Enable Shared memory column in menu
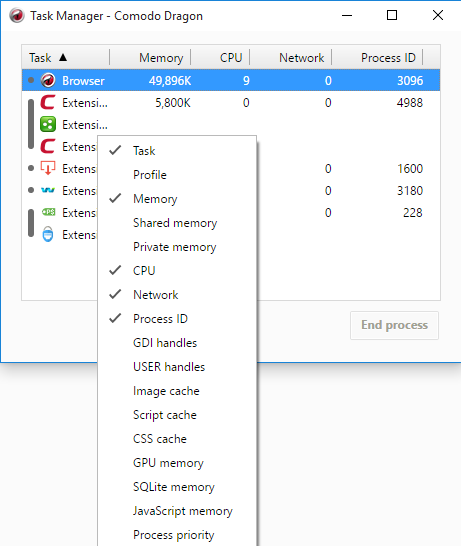461x546 pixels. 175,223
